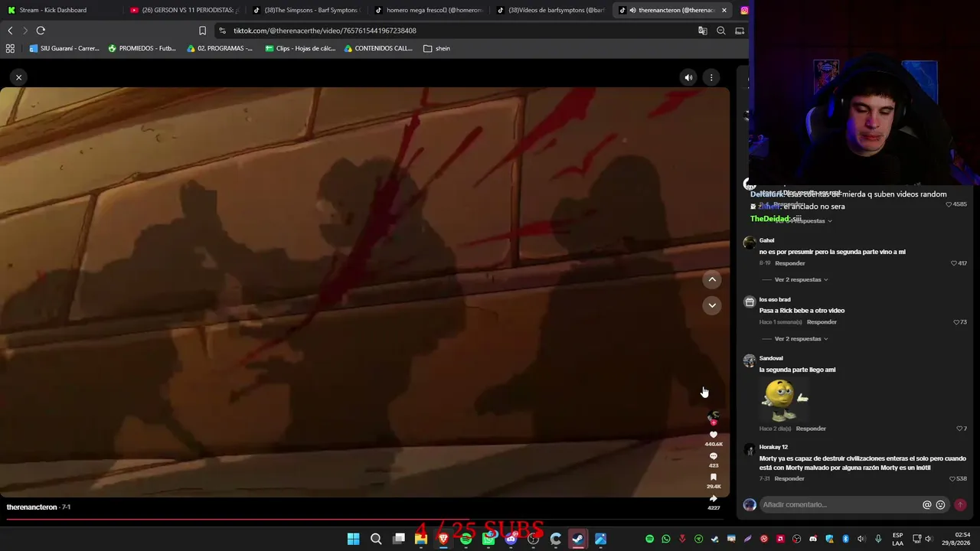Open the 'PROMIEDOS - Futb...' bookmark
This screenshot has height=551, width=980.
[x=142, y=48]
